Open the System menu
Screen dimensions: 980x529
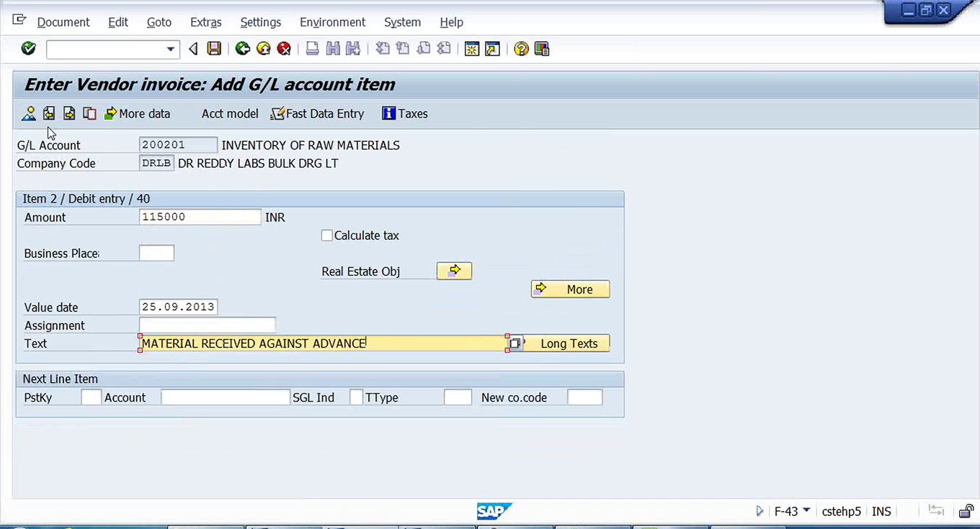[x=402, y=22]
